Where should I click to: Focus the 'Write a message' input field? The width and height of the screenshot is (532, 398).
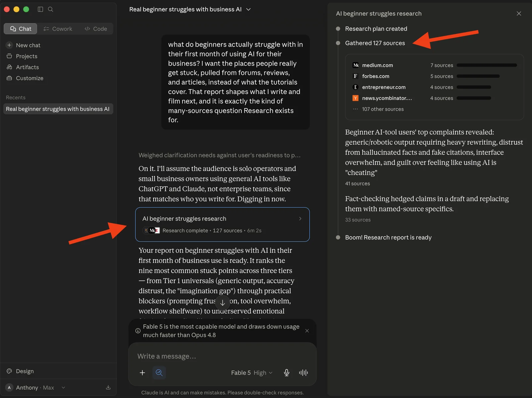pyautogui.click(x=222, y=356)
